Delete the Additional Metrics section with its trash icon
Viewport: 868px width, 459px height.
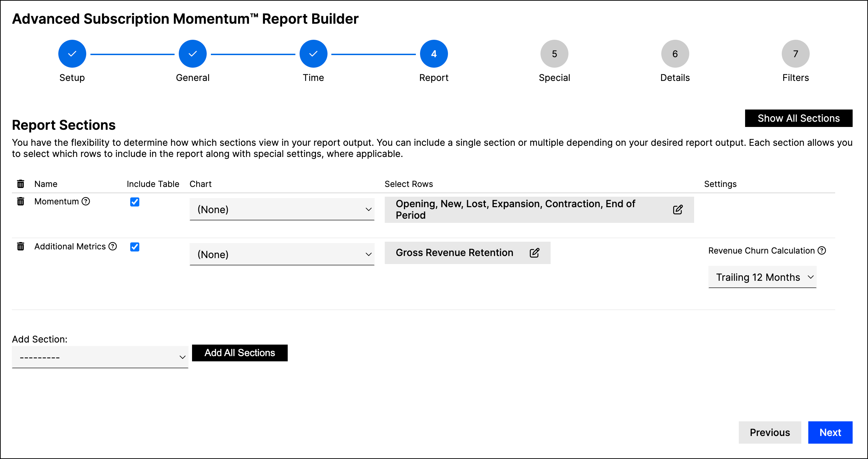(x=21, y=246)
